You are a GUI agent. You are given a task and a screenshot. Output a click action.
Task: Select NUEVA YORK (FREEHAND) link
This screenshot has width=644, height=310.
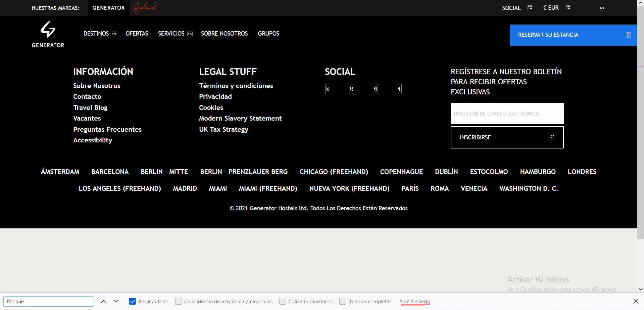pyautogui.click(x=349, y=188)
